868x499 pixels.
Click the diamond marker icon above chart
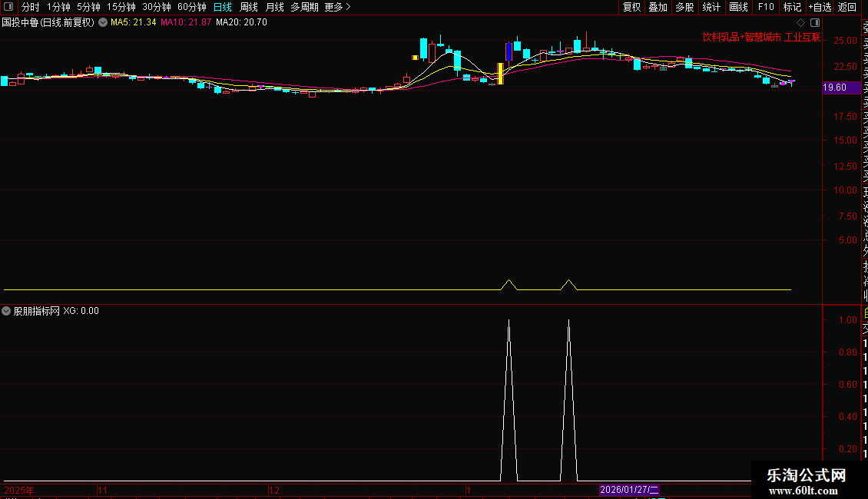click(800, 23)
